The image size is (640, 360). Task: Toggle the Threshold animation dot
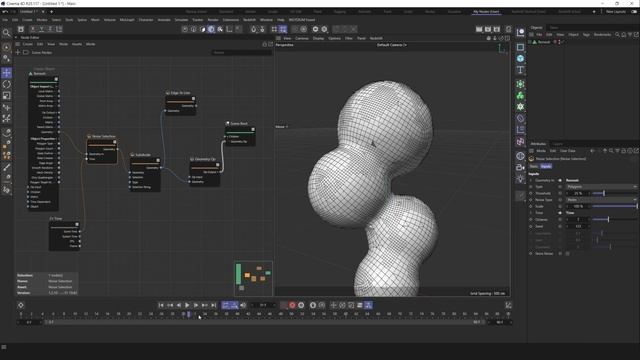click(x=531, y=193)
